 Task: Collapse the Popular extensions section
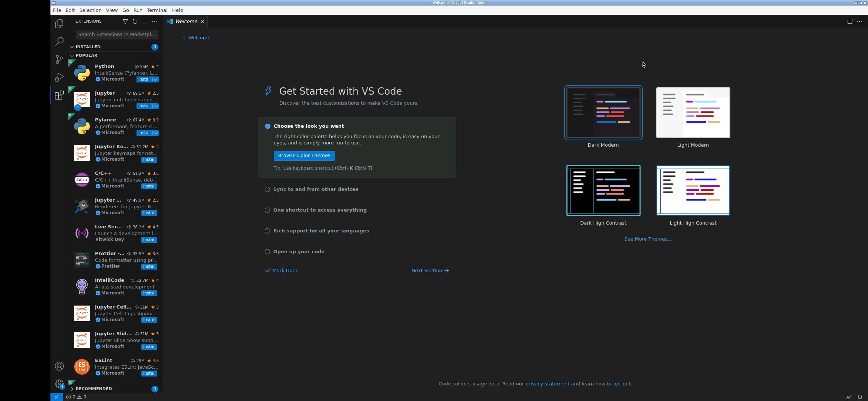pyautogui.click(x=115, y=55)
